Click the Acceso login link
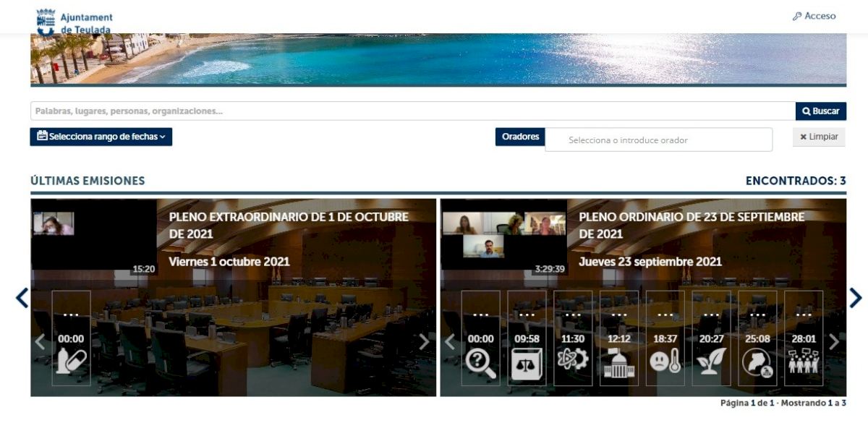The image size is (868, 423). [x=814, y=16]
